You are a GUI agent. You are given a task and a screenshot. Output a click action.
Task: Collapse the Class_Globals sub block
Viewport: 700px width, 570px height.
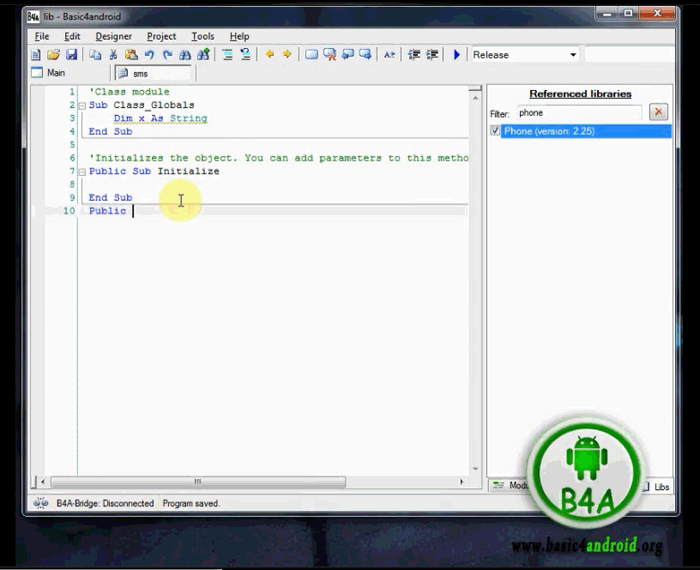(81, 105)
